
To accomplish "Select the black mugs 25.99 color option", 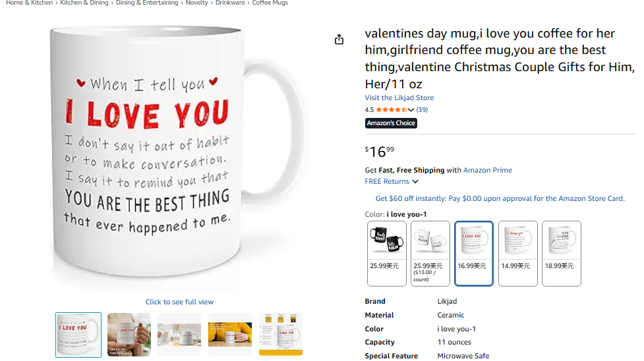I will tap(387, 253).
